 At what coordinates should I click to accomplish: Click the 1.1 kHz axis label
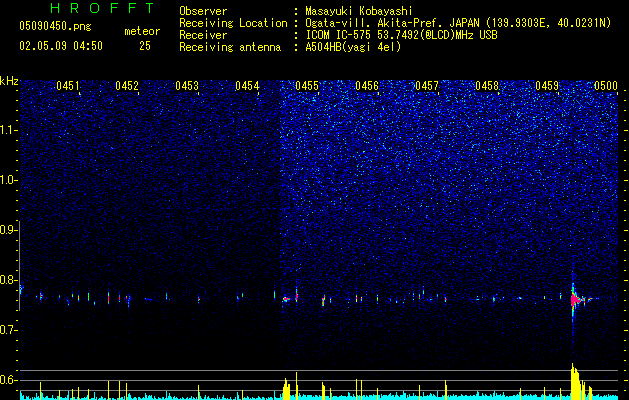coord(9,130)
